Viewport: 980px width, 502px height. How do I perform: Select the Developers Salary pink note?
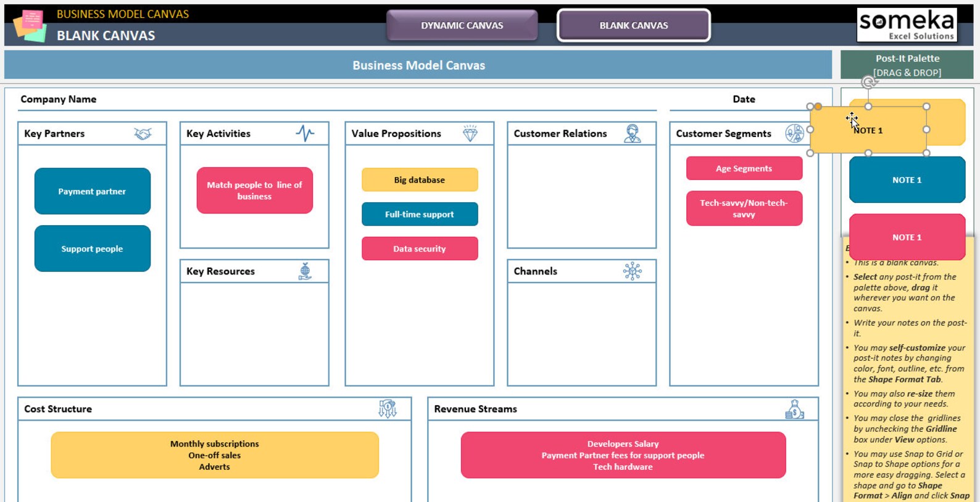point(623,455)
